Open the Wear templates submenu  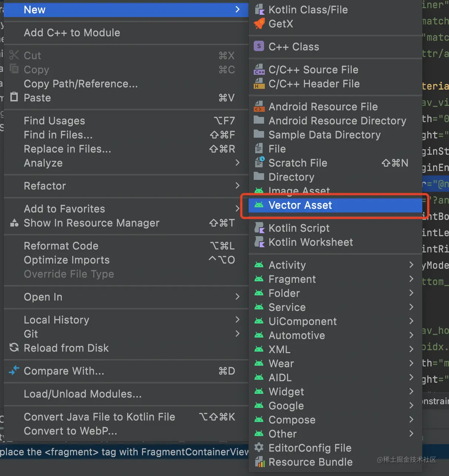(x=335, y=363)
